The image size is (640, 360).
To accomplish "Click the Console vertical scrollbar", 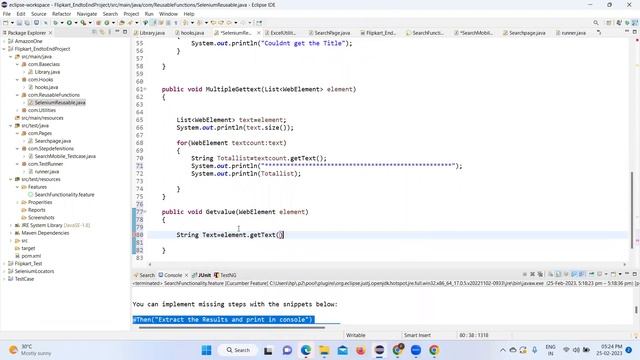I will 636,310.
